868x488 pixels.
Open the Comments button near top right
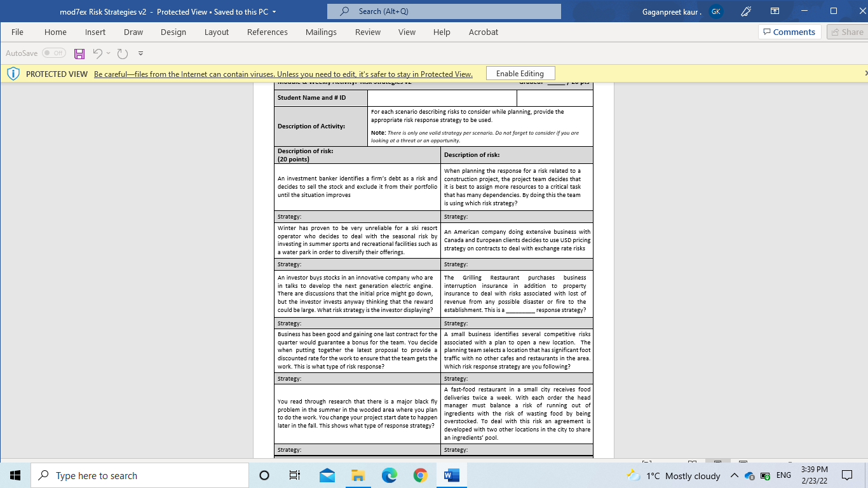coord(789,31)
